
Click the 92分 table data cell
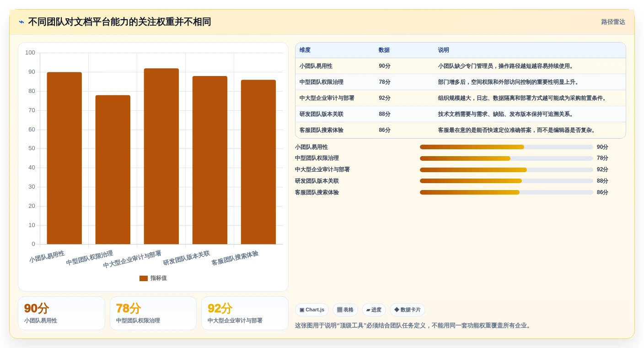click(x=385, y=98)
